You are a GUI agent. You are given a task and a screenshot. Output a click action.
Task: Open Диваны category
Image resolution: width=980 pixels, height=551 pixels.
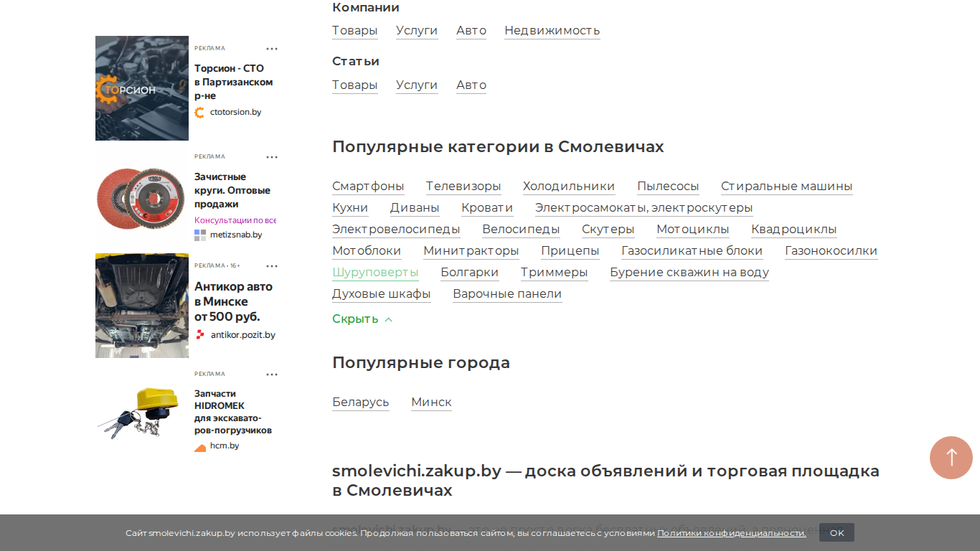pos(415,208)
